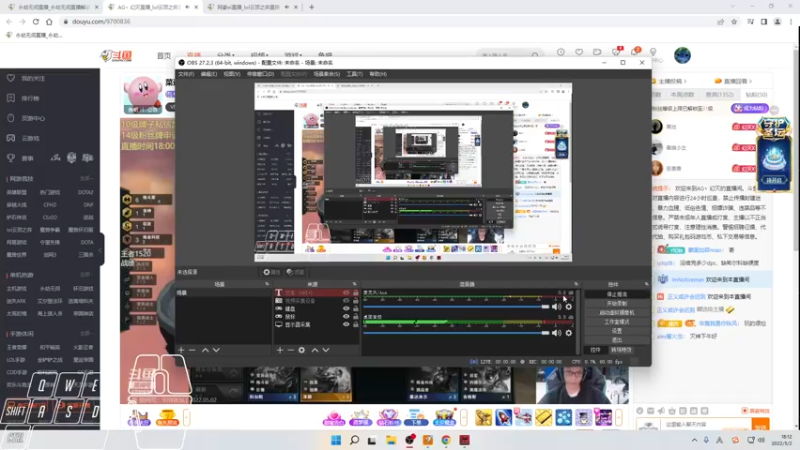Select 显示器采集 source row
The width and height of the screenshot is (800, 450).
317,324
